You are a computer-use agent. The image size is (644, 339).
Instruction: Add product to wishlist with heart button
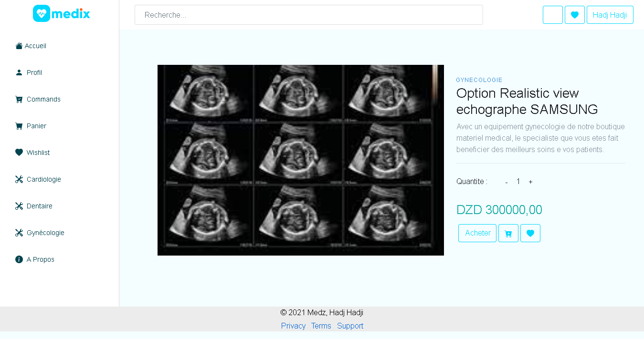point(530,233)
